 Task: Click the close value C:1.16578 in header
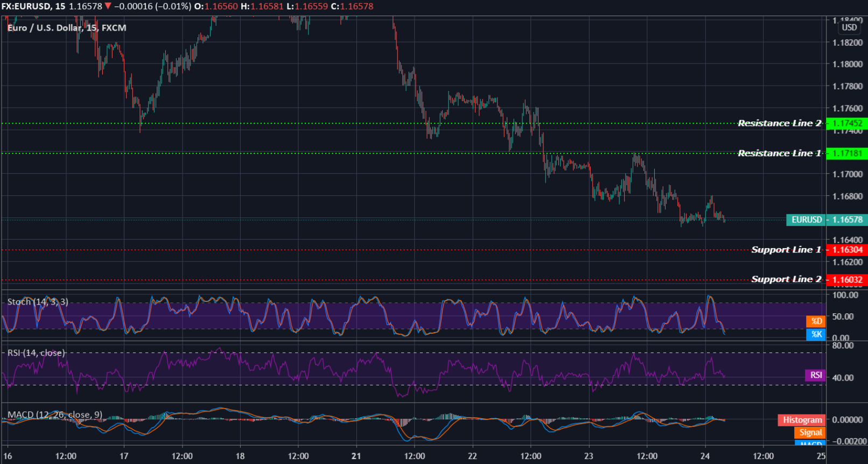352,6
